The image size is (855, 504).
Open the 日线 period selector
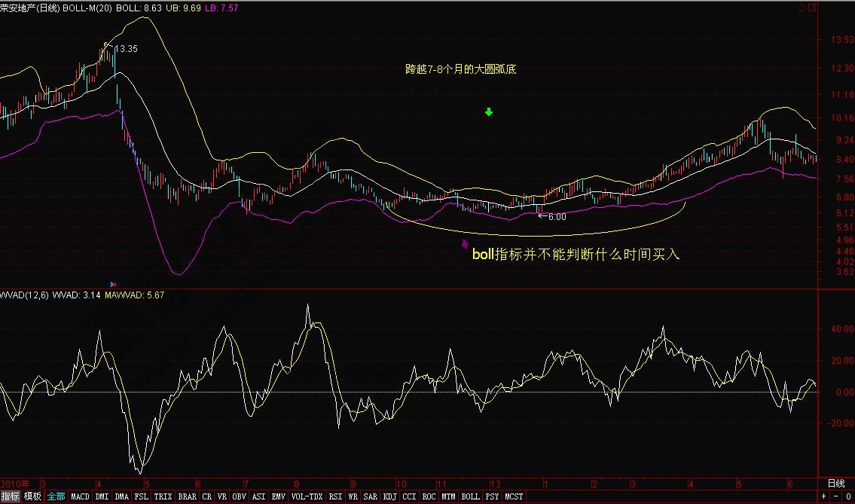tap(835, 483)
